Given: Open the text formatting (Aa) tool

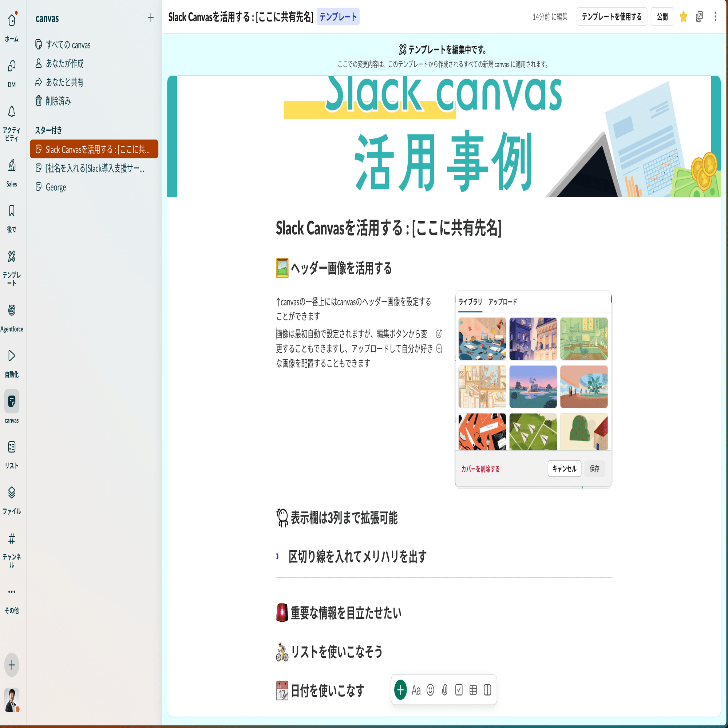Looking at the screenshot, I should [x=416, y=690].
